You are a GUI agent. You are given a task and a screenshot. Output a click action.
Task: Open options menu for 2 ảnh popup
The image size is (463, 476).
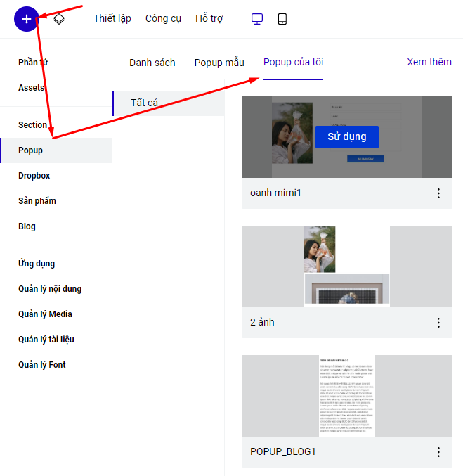(438, 322)
